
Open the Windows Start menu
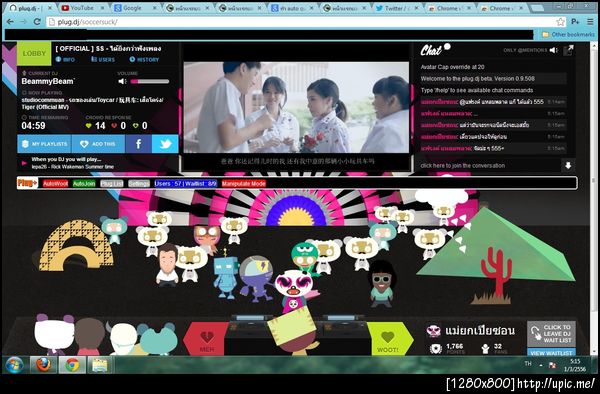[14, 365]
